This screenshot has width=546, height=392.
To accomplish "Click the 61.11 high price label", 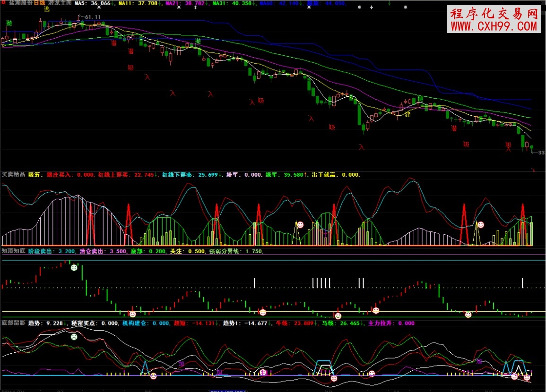I will (x=93, y=17).
